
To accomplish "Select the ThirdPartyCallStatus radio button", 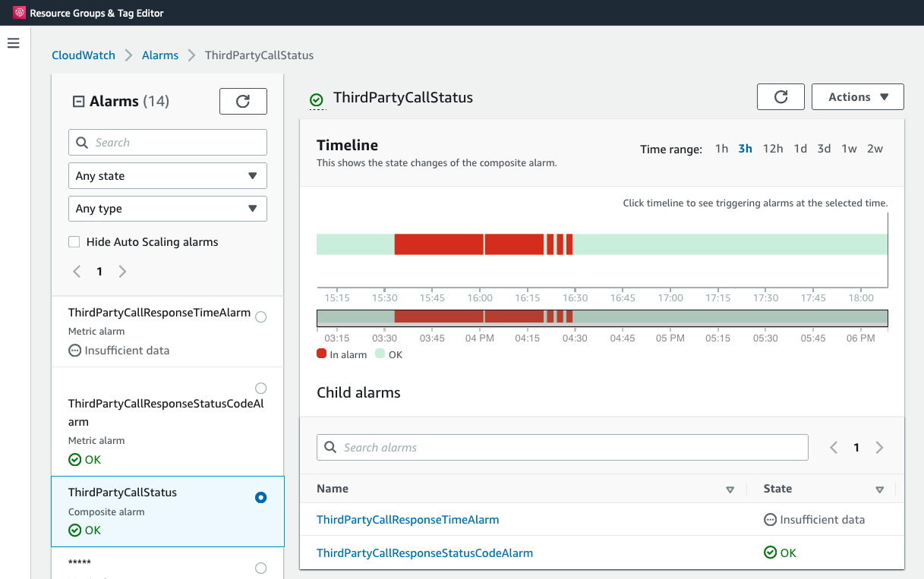I will (261, 498).
